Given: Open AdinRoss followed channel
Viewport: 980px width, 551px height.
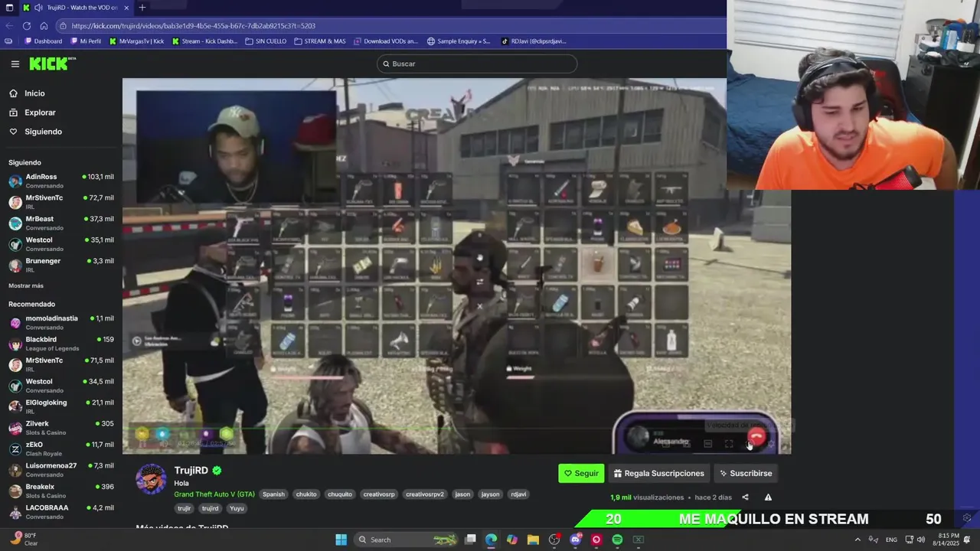Looking at the screenshot, I should pos(61,181).
